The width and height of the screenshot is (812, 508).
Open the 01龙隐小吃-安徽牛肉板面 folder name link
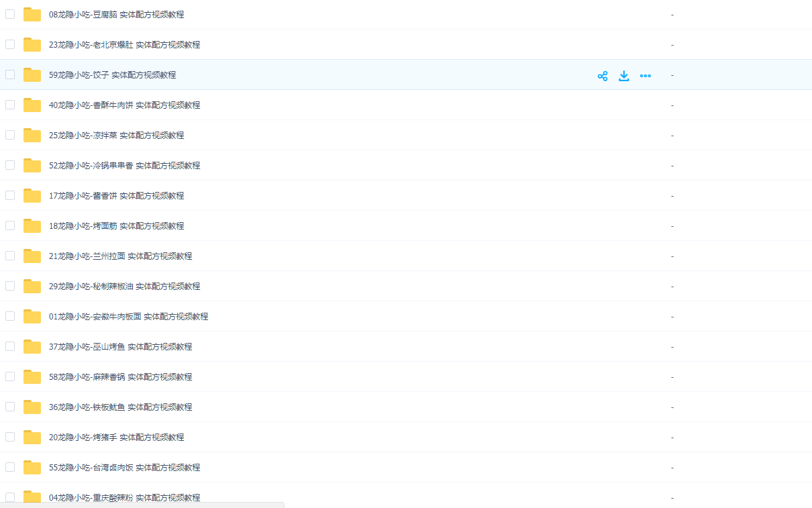tap(128, 317)
